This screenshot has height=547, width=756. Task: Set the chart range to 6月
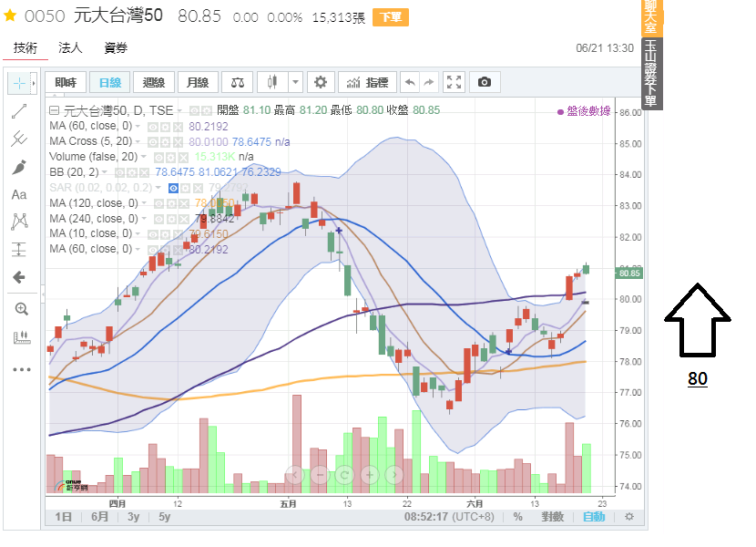click(99, 517)
